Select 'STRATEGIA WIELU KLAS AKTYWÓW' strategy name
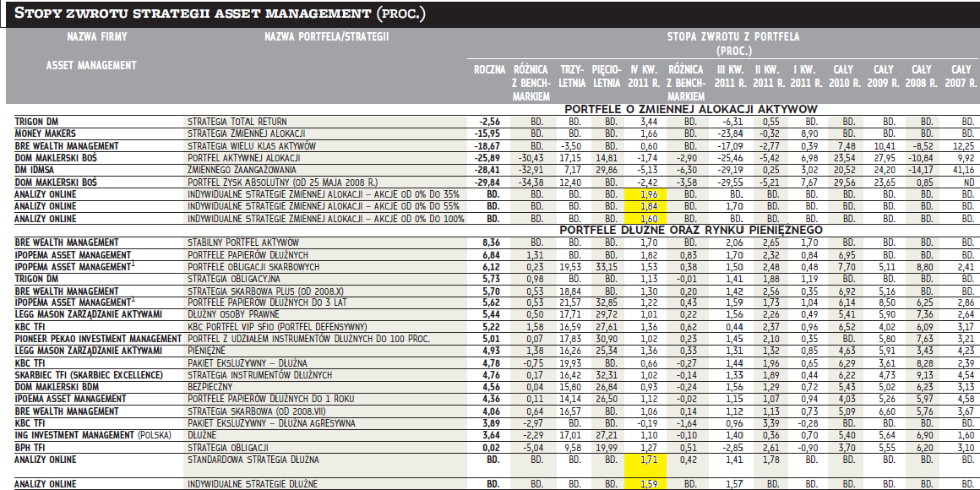The width and height of the screenshot is (980, 490). coord(251,146)
